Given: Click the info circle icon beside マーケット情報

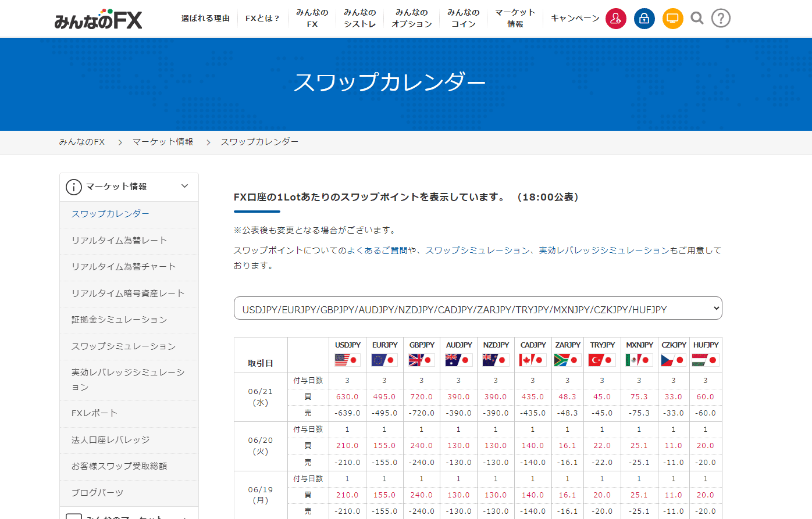Looking at the screenshot, I should 74,187.
